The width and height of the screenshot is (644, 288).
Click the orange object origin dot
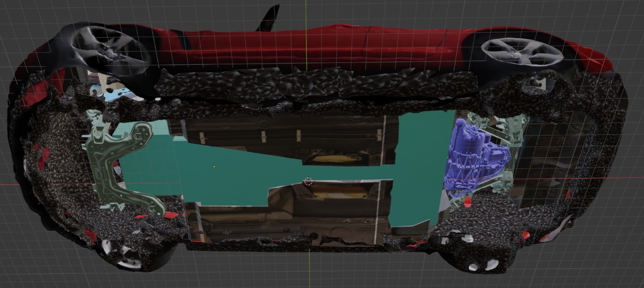214,167
